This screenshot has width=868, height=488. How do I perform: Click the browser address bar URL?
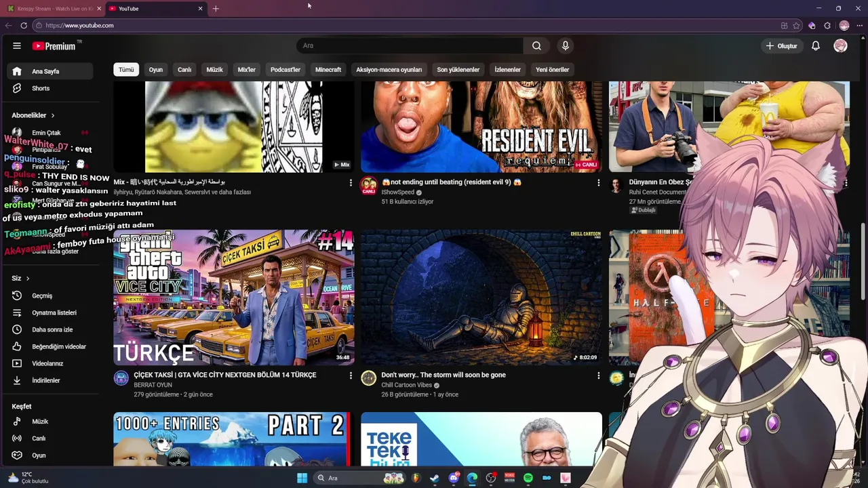79,25
